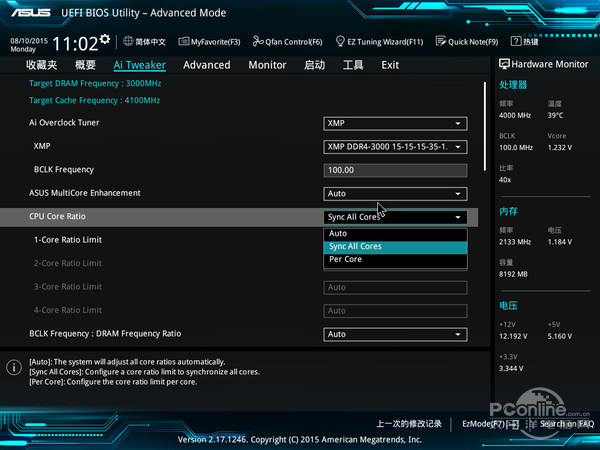Click the 39°C temperature value
The image size is (600, 450).
pyautogui.click(x=555, y=115)
